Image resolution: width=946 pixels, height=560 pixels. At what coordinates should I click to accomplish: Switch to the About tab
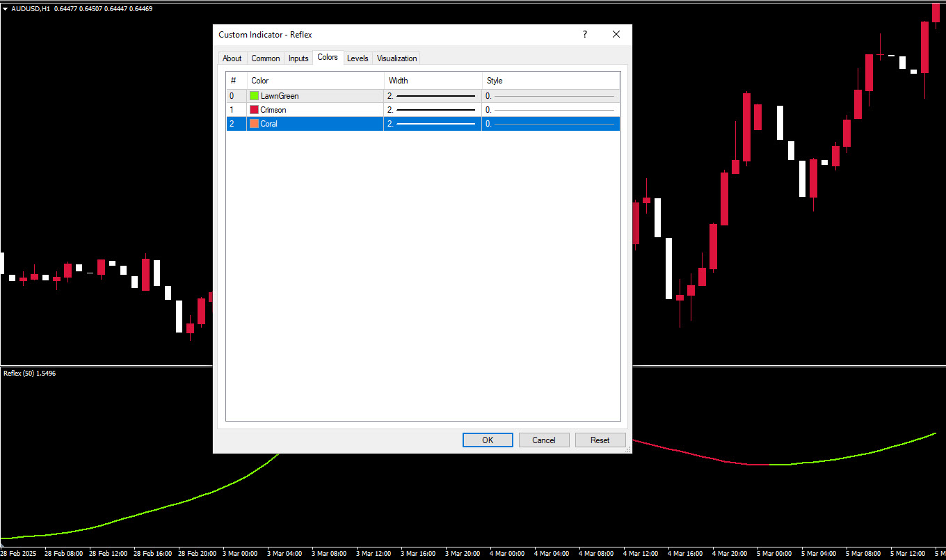coord(232,58)
